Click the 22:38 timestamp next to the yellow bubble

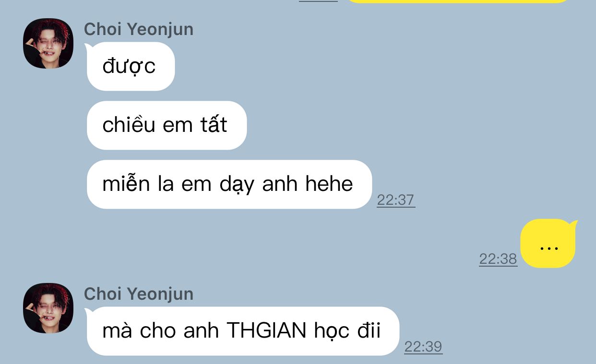[498, 259]
